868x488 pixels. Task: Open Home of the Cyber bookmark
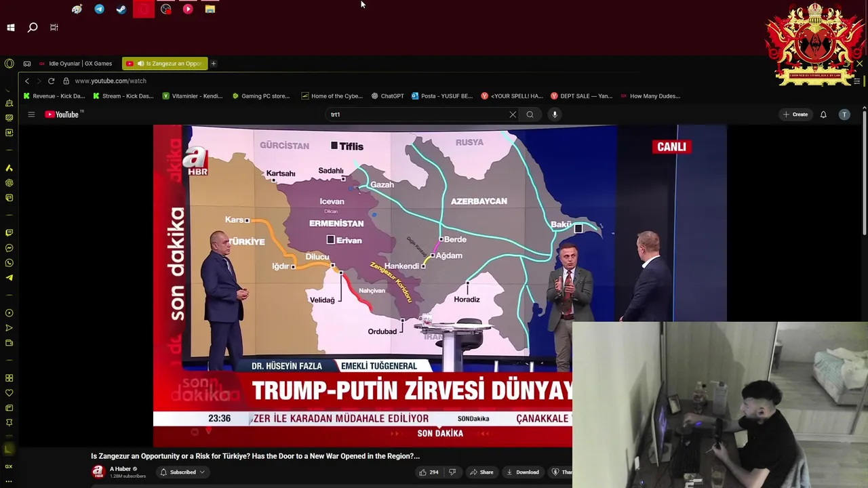[332, 96]
